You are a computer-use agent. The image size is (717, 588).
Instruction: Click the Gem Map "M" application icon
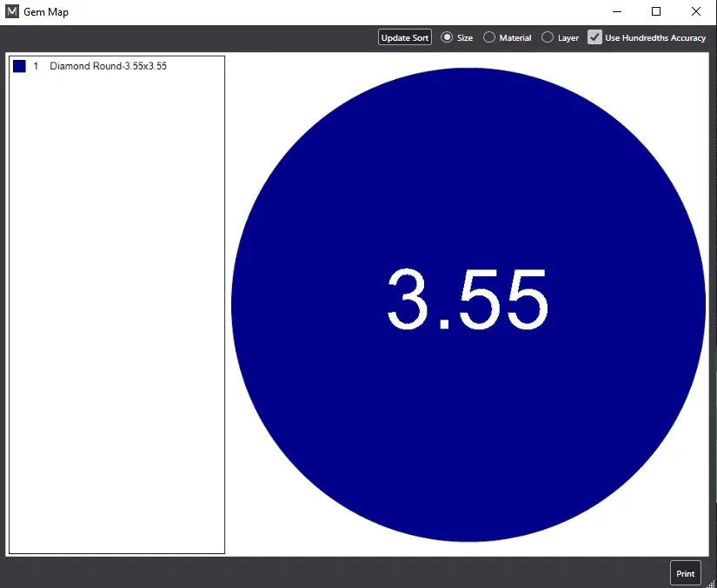[x=12, y=11]
